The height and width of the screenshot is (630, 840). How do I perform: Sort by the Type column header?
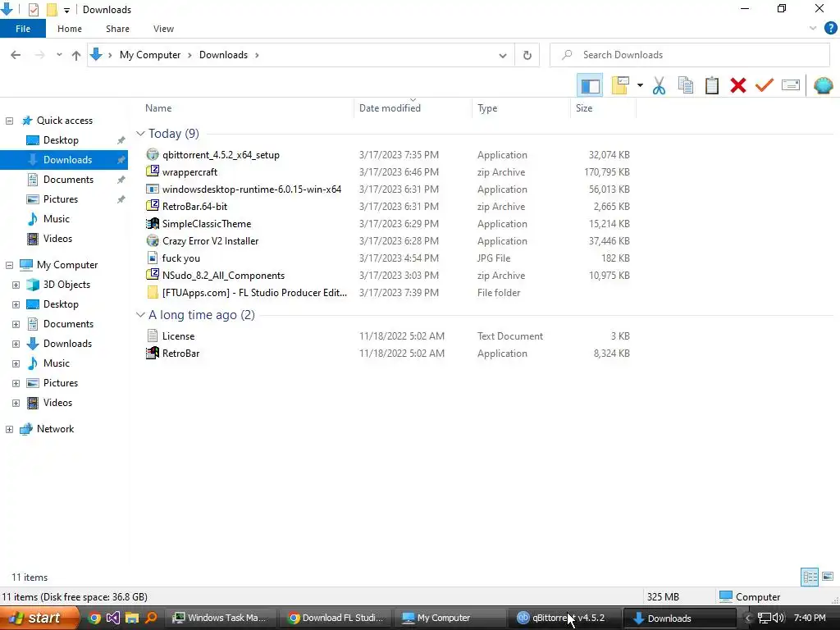coord(487,108)
